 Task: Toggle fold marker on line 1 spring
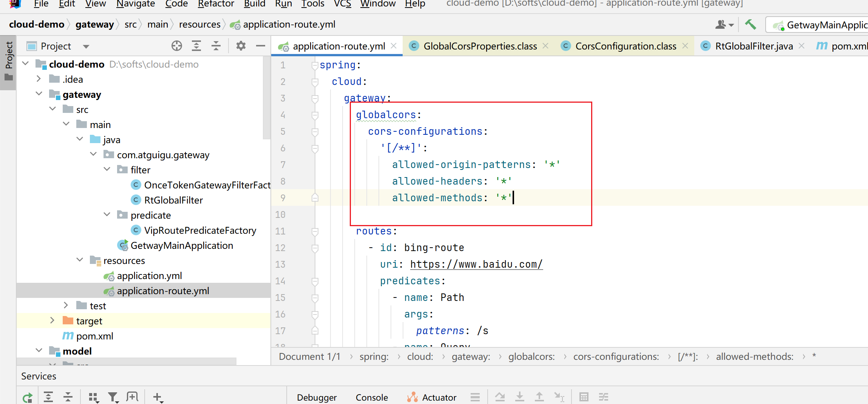315,65
